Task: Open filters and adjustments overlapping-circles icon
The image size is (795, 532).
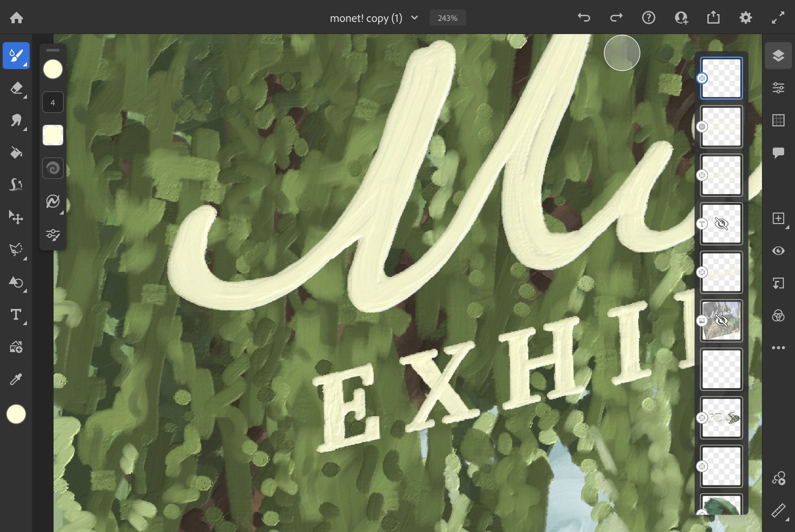Action: tap(778, 316)
